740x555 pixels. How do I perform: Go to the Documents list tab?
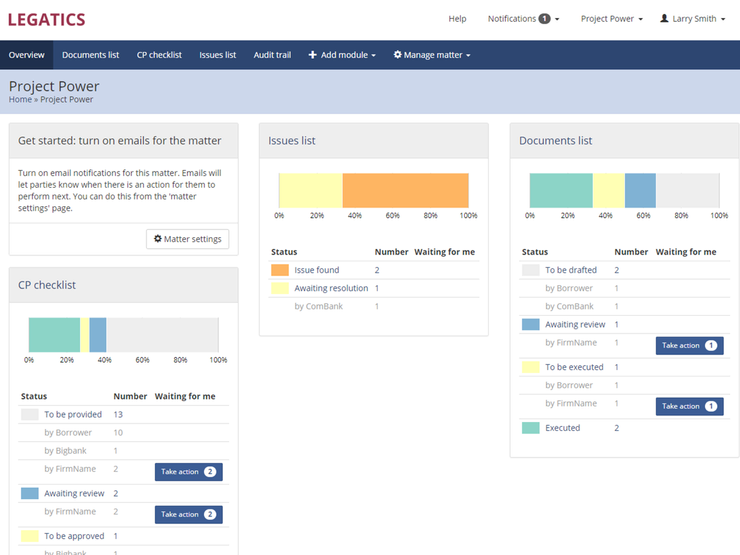click(x=91, y=55)
